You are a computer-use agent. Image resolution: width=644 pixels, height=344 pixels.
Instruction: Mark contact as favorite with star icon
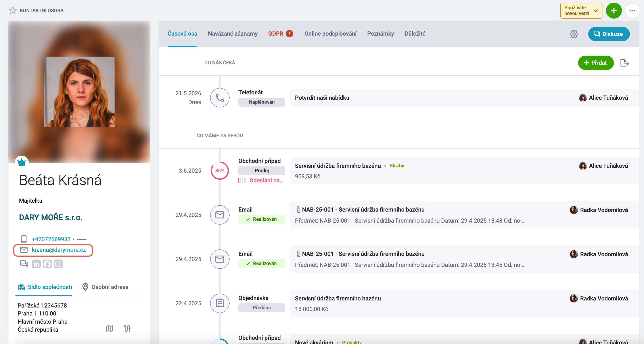[x=13, y=10]
